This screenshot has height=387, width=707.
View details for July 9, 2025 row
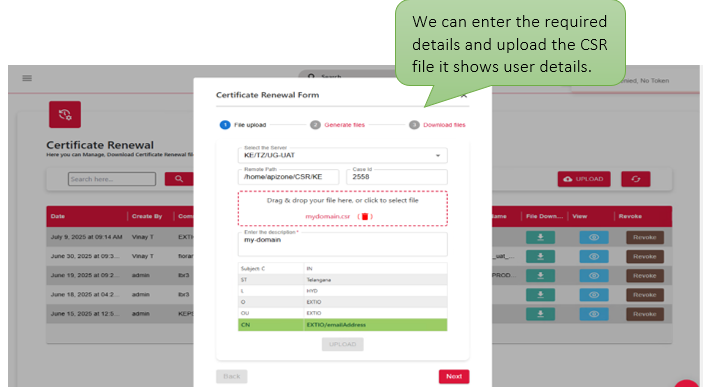pyautogui.click(x=594, y=237)
